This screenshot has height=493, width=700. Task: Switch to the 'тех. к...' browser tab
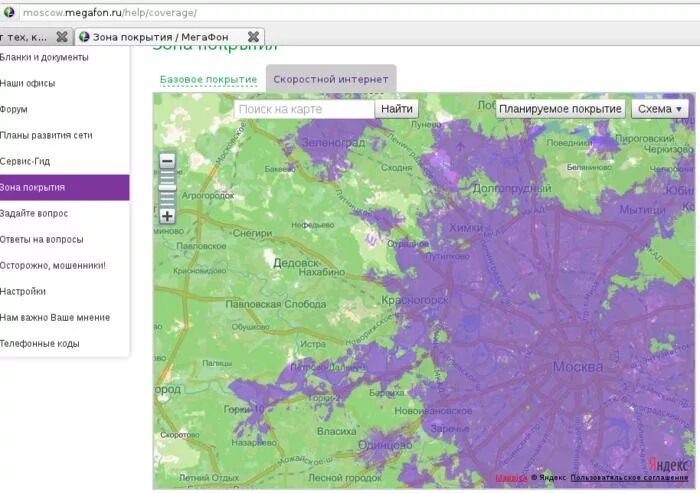36,37
